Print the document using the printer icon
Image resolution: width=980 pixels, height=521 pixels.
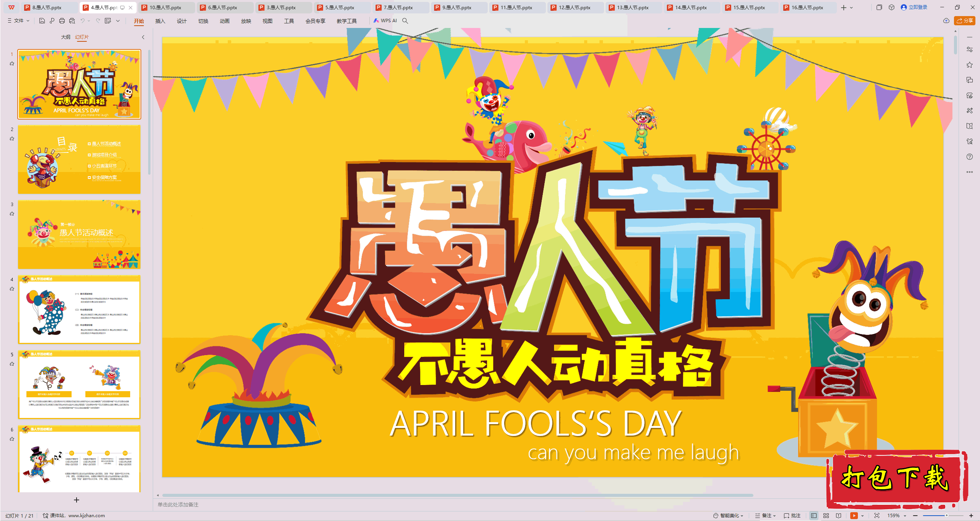(62, 21)
